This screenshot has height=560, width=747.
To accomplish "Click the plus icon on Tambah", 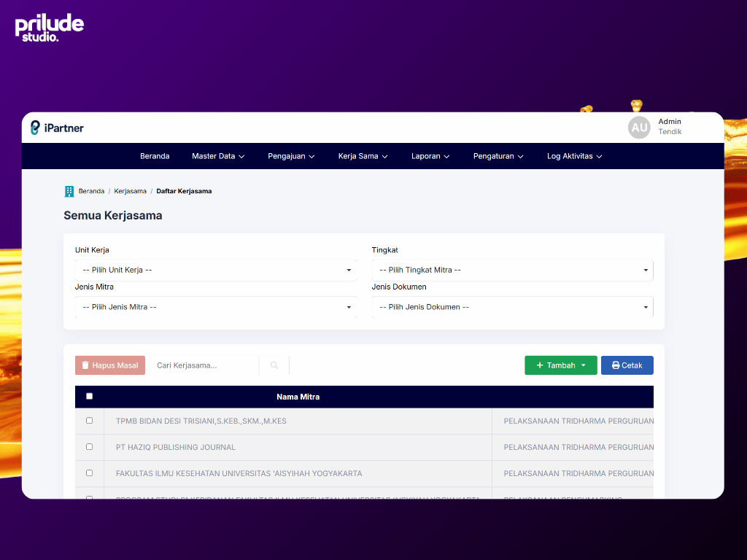I will pyautogui.click(x=540, y=365).
